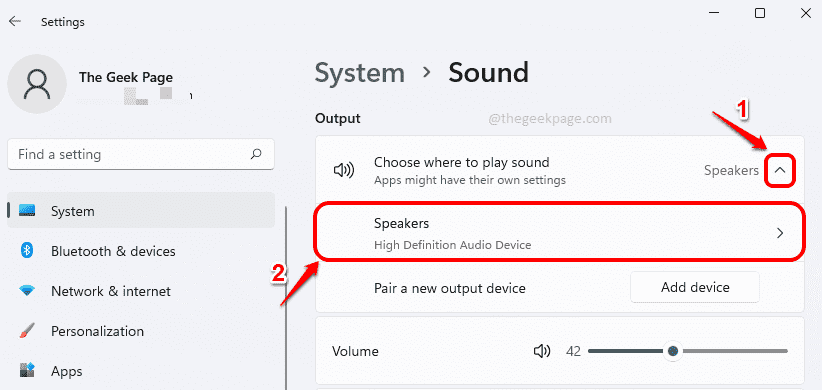Click the Bluetooth icon in sidebar

click(27, 251)
